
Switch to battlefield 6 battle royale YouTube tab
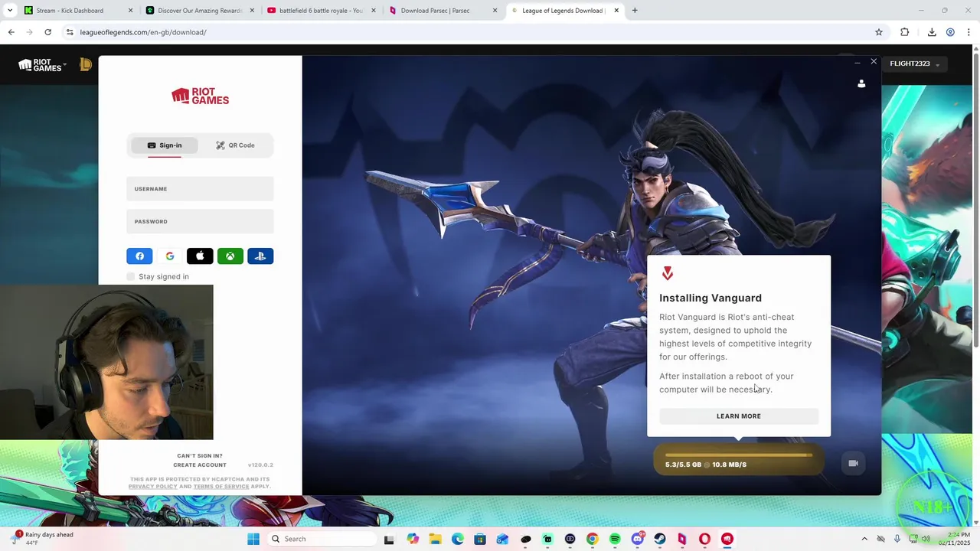point(321,11)
